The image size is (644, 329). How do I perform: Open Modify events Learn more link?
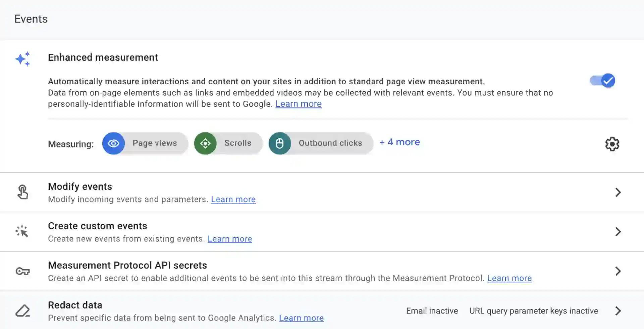(233, 199)
